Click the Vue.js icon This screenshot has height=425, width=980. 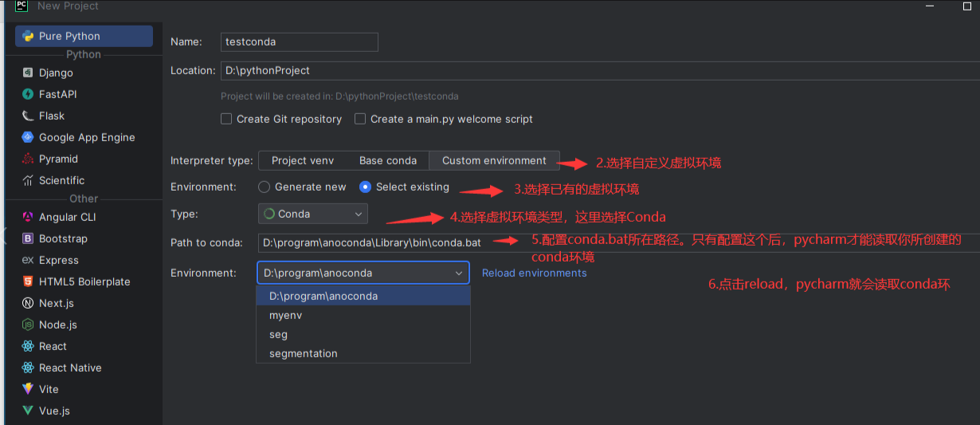(x=28, y=411)
